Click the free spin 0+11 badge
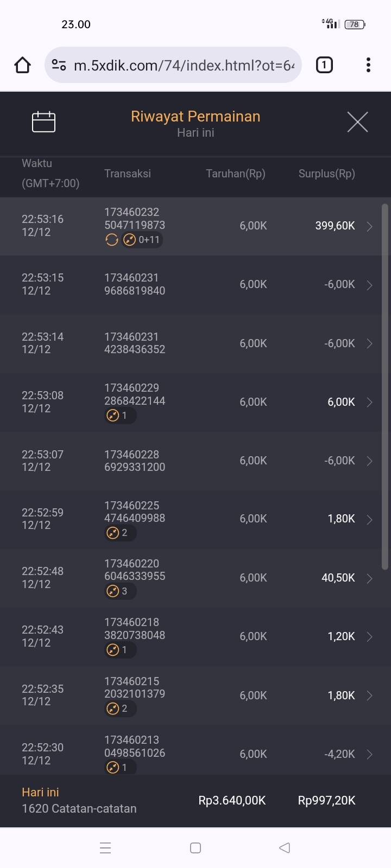Image resolution: width=391 pixels, height=868 pixels. pyautogui.click(x=142, y=240)
